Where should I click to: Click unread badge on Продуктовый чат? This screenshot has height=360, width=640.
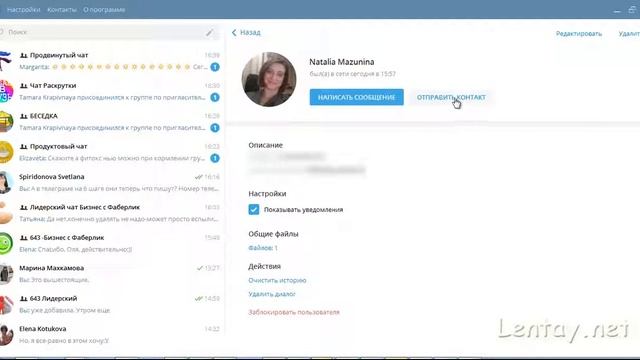[x=215, y=158]
